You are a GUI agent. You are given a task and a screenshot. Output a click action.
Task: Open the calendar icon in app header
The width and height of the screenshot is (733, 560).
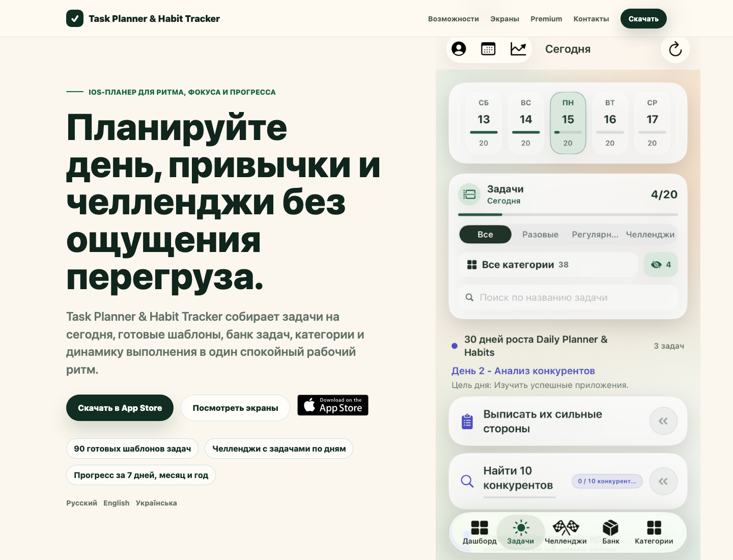coord(488,49)
